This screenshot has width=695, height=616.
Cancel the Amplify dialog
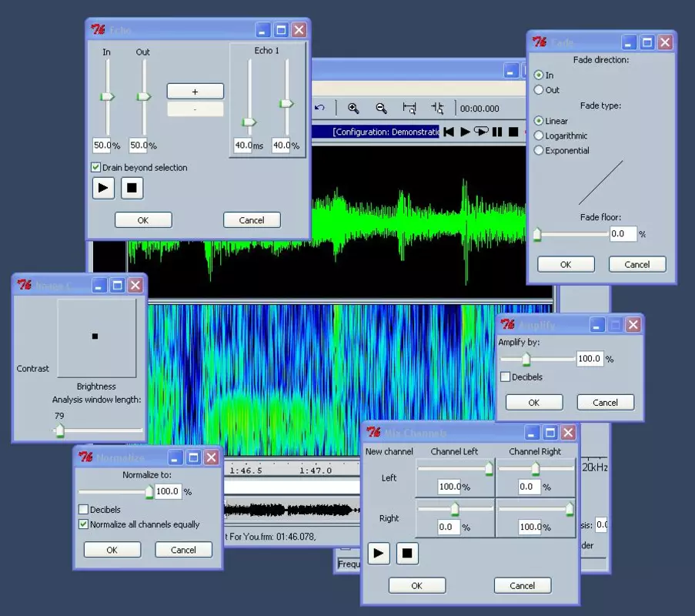pos(606,402)
